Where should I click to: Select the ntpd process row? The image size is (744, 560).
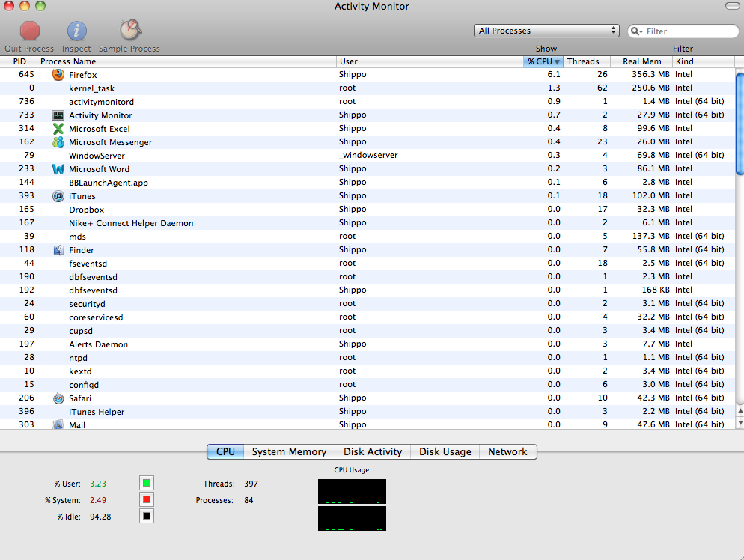pyautogui.click(x=368, y=357)
